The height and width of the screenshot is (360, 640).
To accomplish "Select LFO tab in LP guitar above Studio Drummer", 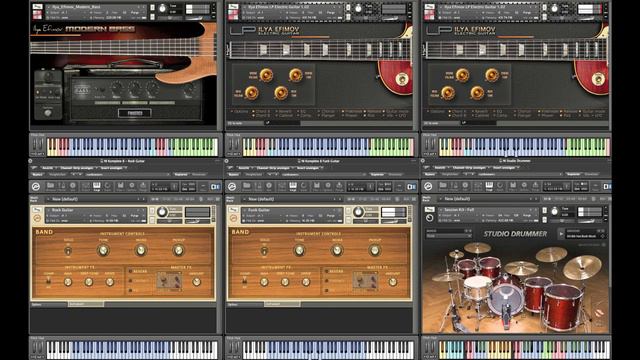I will pos(599,116).
